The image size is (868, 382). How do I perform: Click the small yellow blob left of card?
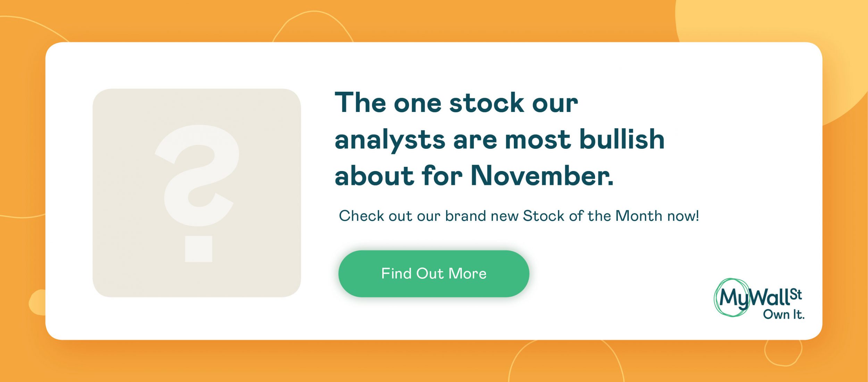tap(37, 302)
